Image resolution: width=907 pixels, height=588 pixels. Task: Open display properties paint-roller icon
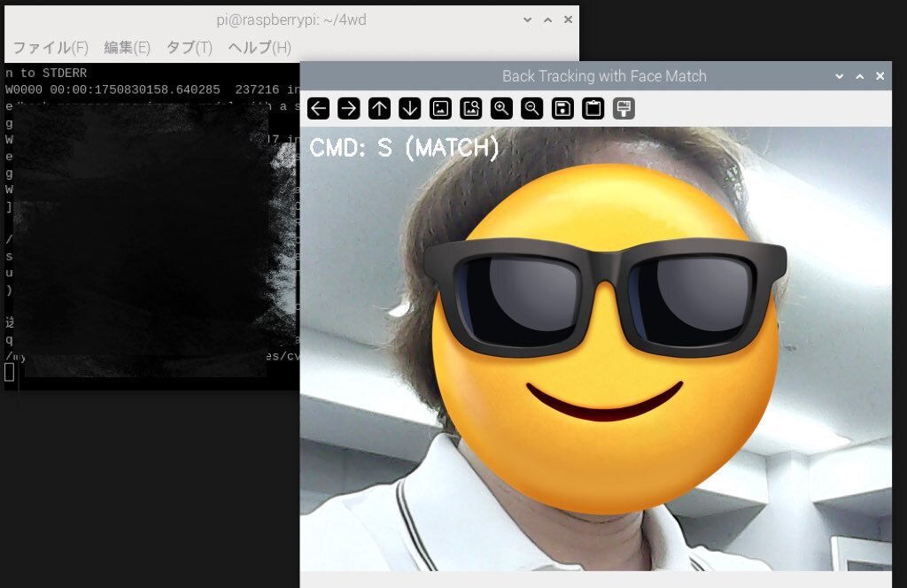point(624,109)
